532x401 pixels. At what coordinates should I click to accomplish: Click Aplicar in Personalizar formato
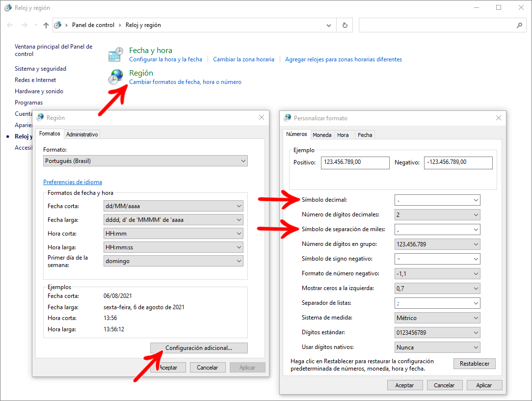click(x=484, y=385)
